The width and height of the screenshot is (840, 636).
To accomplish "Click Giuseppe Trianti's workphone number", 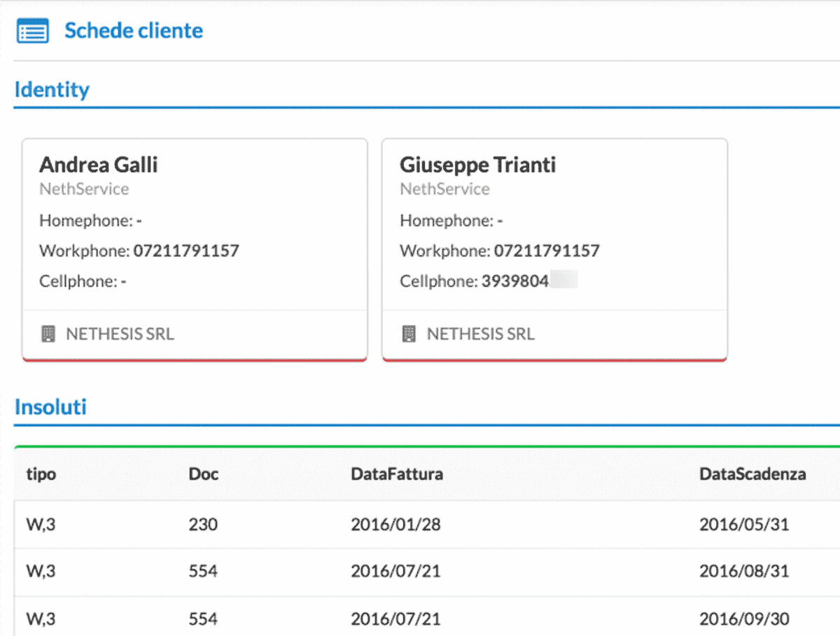I will pos(547,251).
